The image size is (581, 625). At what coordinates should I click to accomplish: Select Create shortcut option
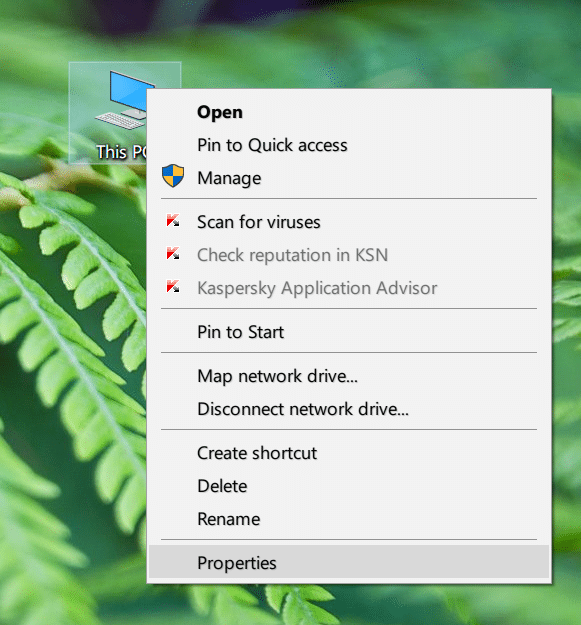click(349, 453)
